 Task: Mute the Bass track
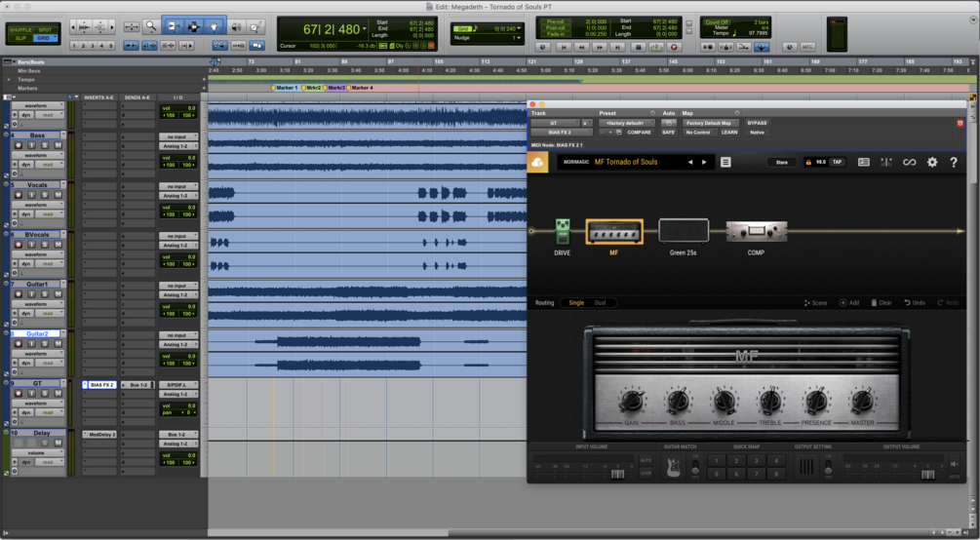click(58, 145)
